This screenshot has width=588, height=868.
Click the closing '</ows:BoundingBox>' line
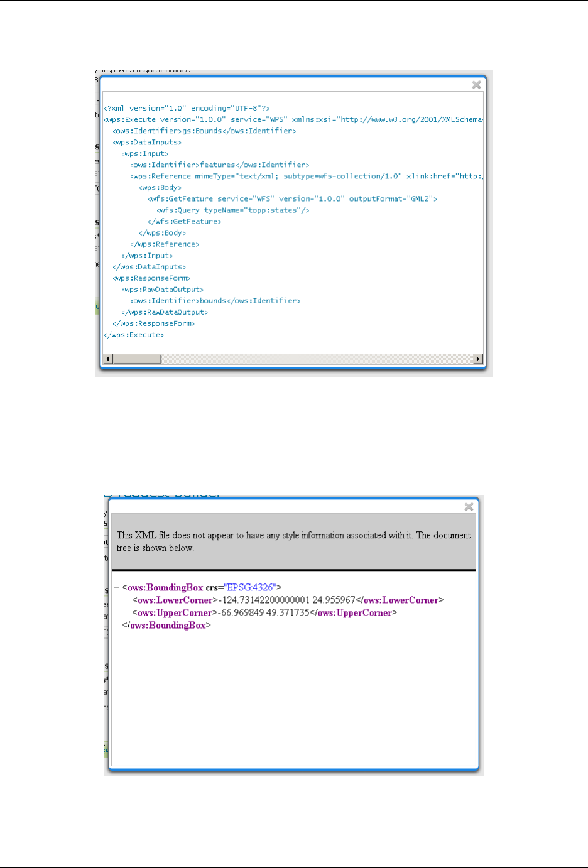coord(166,625)
